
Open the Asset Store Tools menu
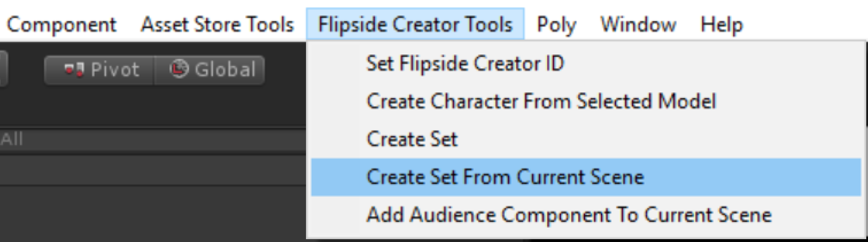(218, 25)
